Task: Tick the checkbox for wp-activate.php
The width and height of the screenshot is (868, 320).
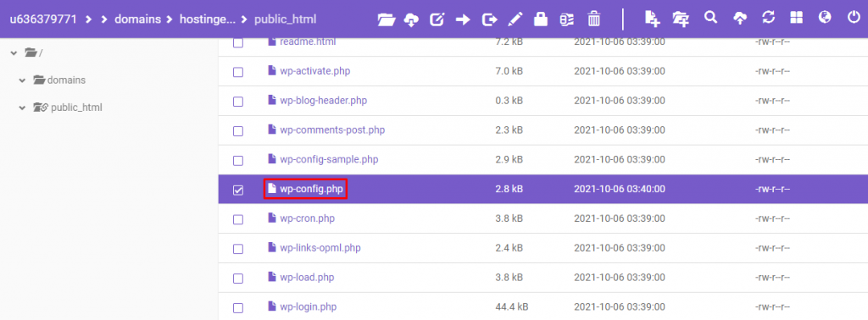Action: click(x=238, y=73)
